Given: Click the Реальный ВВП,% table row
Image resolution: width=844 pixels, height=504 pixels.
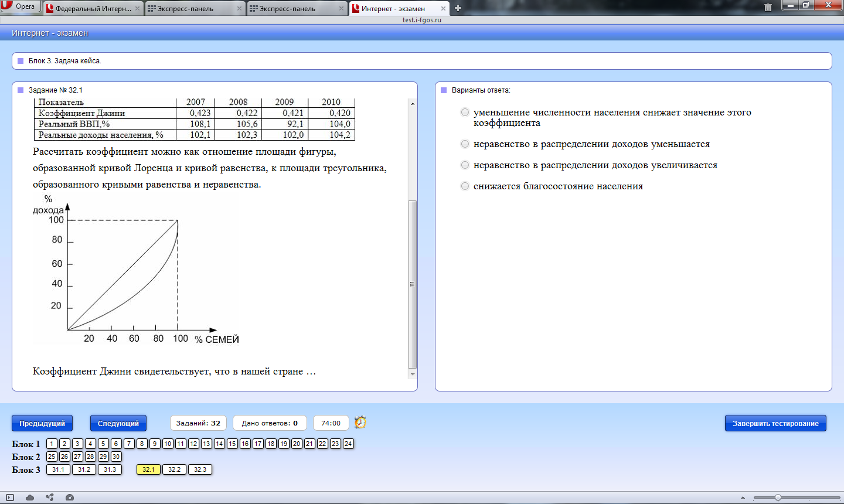Looking at the screenshot, I should coord(195,124).
